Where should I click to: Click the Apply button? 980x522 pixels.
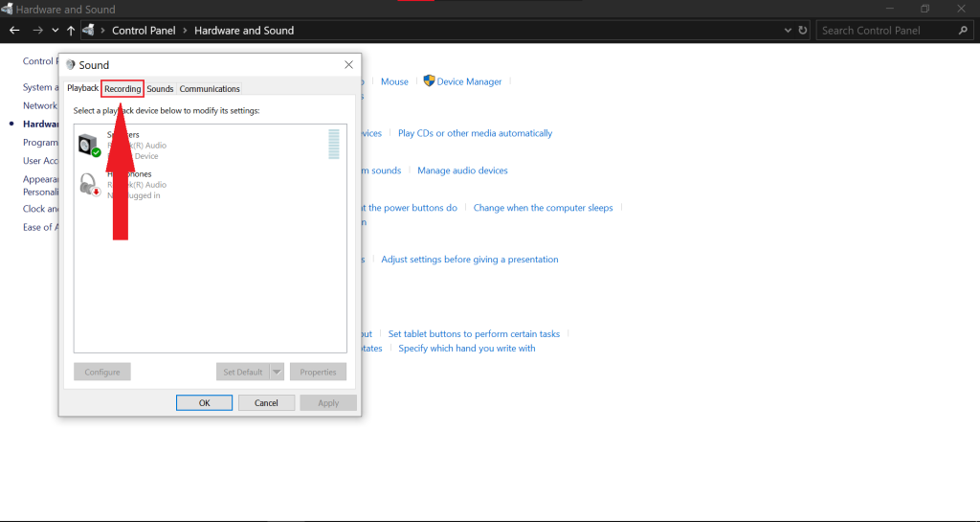328,402
